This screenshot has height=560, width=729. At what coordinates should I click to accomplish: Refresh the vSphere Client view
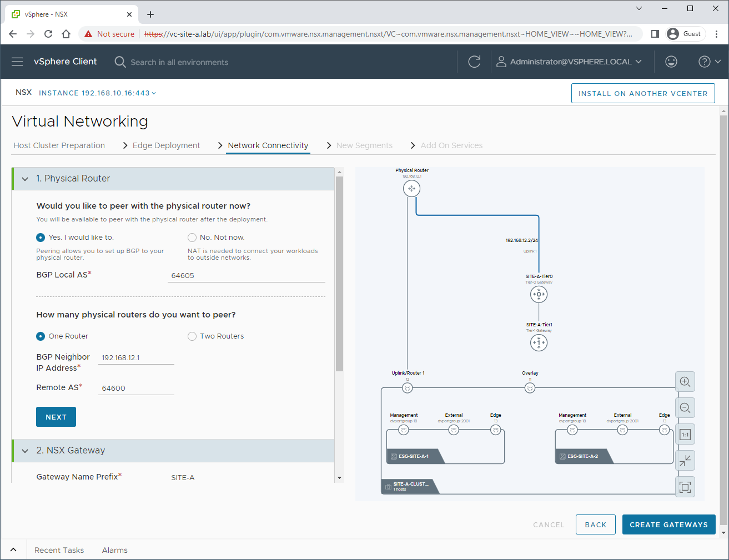pos(474,62)
